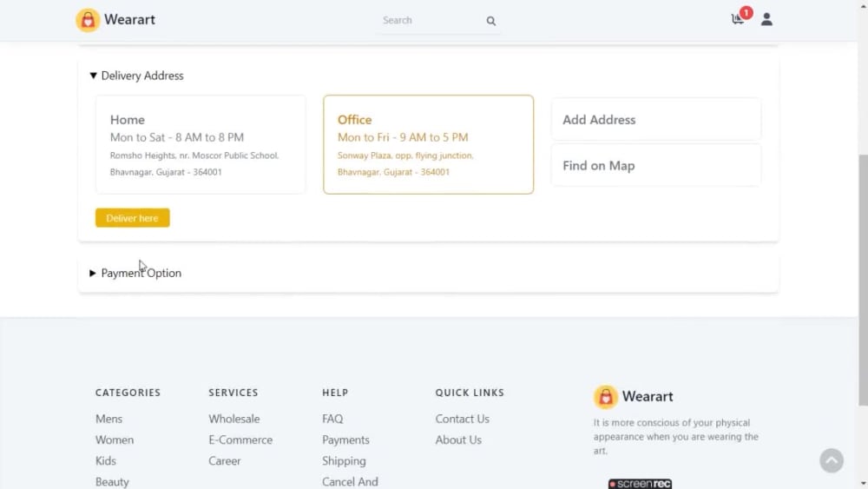Screen dimensions: 868x489
Task: Click the Wearart brand name in header
Action: coord(129,20)
